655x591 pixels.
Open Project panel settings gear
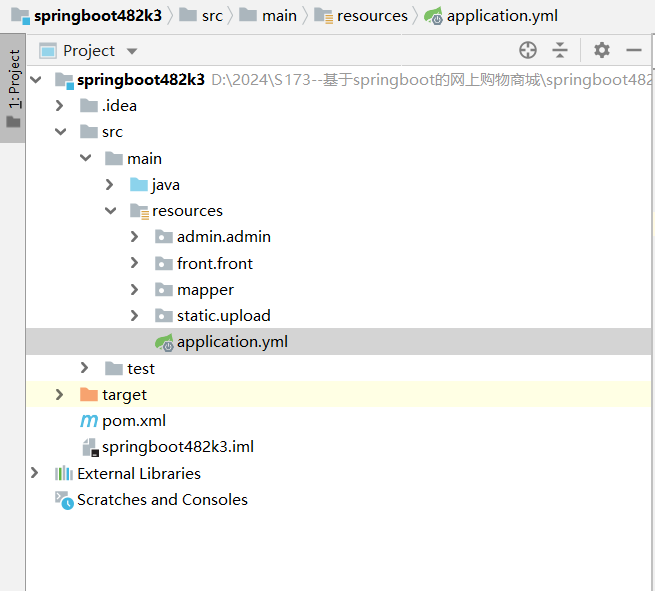[601, 50]
